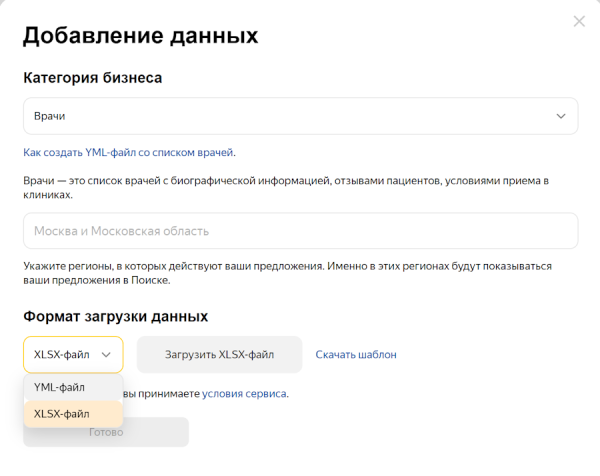The width and height of the screenshot is (600, 476).
Task: Collapse format list using its chevron
Action: (106, 354)
